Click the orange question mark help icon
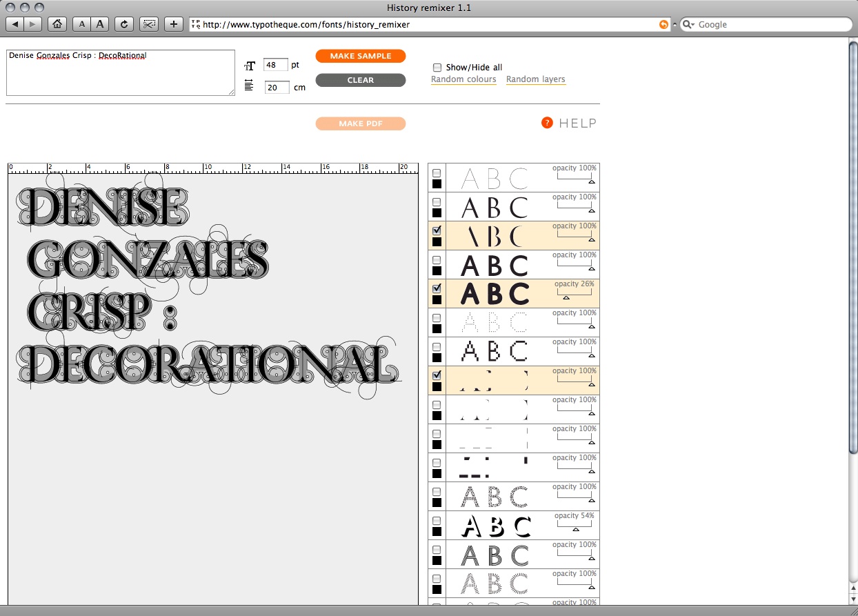This screenshot has width=858, height=616. [547, 123]
